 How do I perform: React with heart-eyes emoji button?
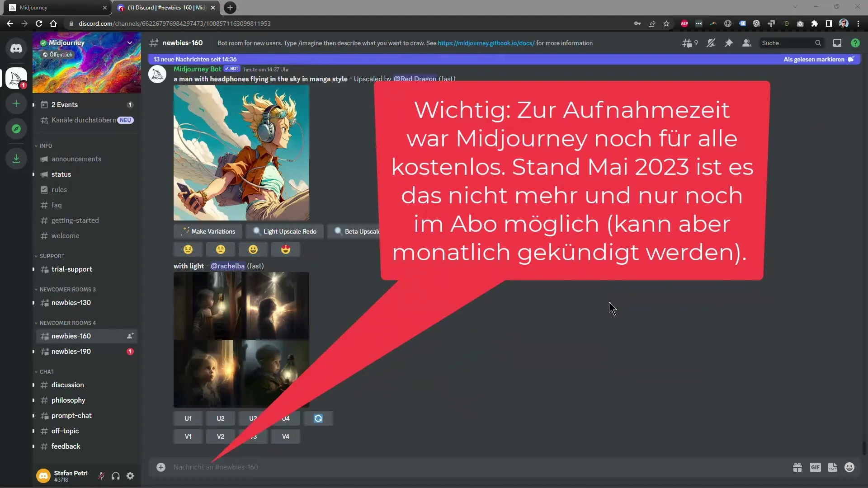click(286, 249)
